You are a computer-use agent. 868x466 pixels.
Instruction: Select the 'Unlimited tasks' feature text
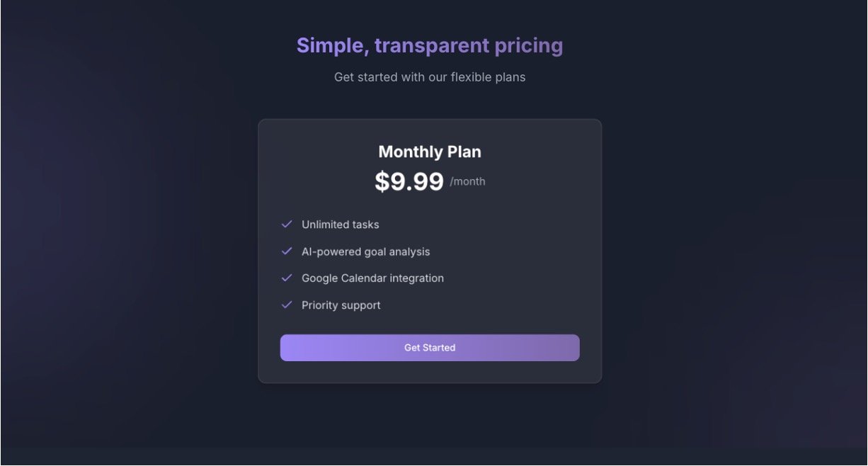(x=341, y=225)
